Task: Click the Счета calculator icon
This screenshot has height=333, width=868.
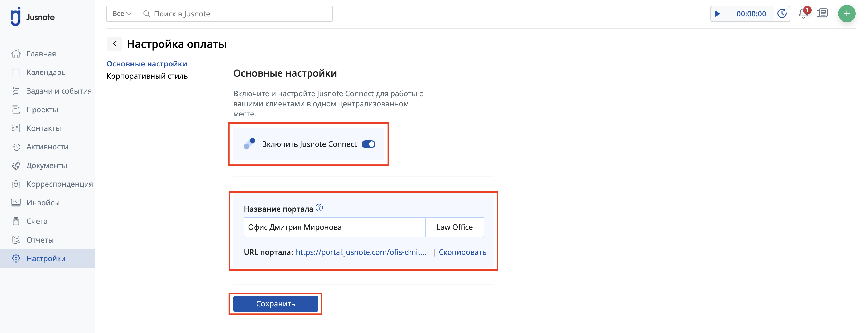Action: coord(16,221)
